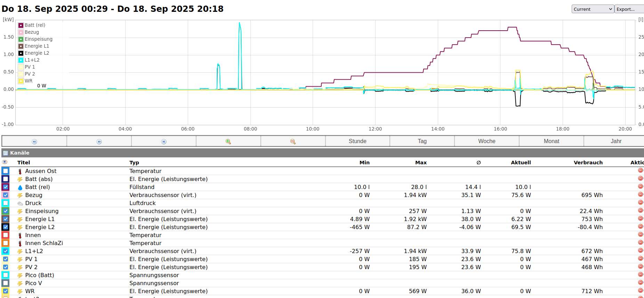Click the step forward in time icon
The width and height of the screenshot is (644, 298).
[99, 141]
